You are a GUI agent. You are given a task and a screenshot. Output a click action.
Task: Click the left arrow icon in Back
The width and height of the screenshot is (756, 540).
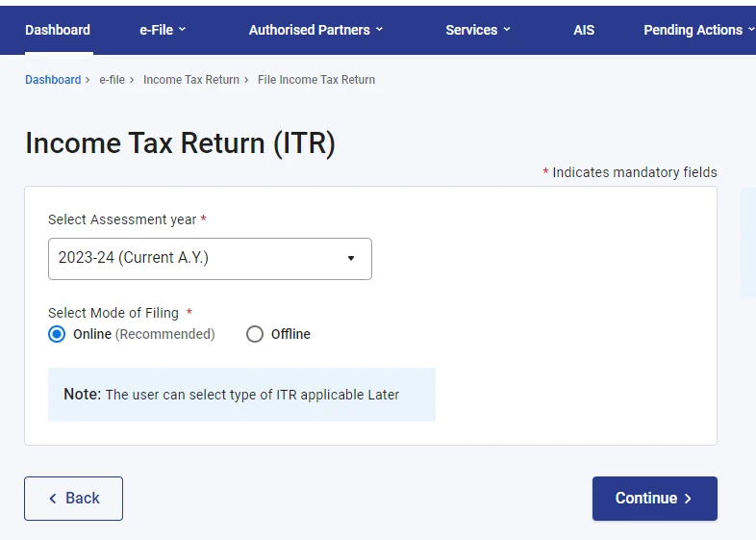click(x=53, y=499)
